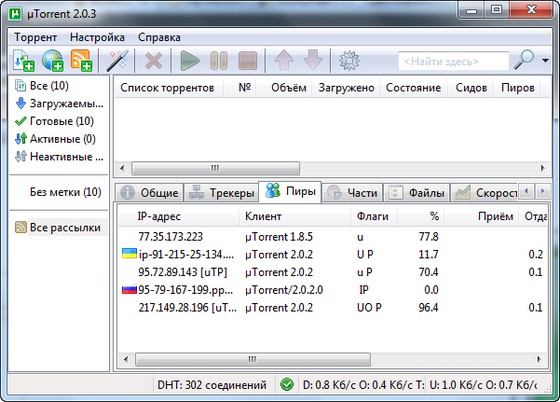Click the Найти здесь search field
560x402 pixels.
click(453, 61)
